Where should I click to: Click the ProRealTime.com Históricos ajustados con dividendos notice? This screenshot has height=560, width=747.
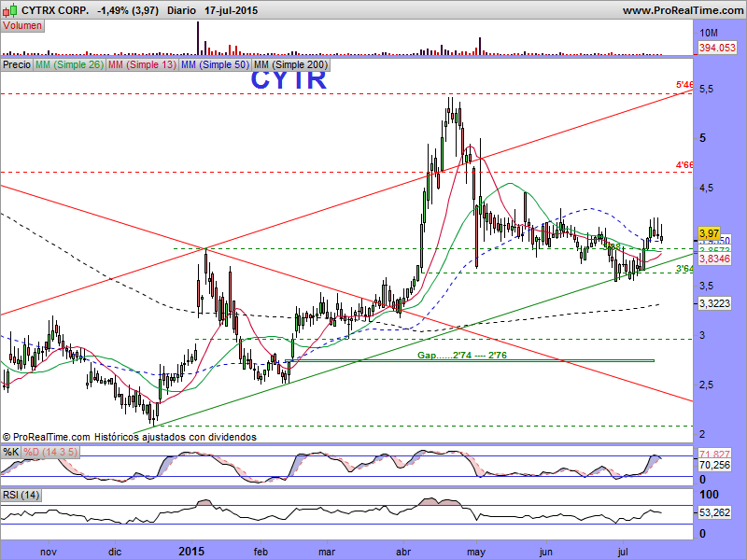(130, 437)
